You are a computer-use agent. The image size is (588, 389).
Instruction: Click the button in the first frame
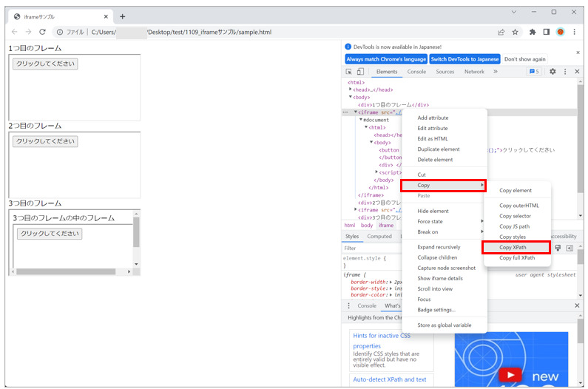pyautogui.click(x=45, y=64)
